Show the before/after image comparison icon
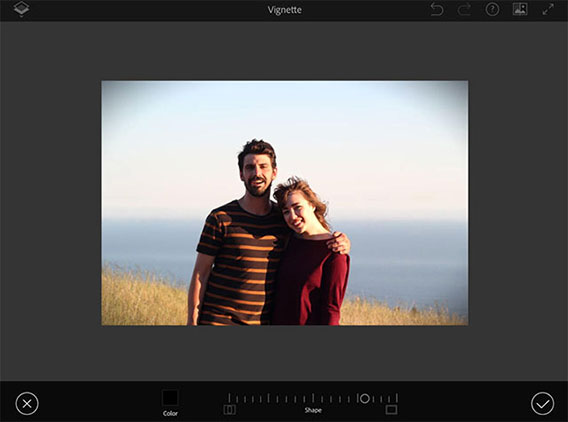Screen dimensions: 568x422 (x=520, y=9)
